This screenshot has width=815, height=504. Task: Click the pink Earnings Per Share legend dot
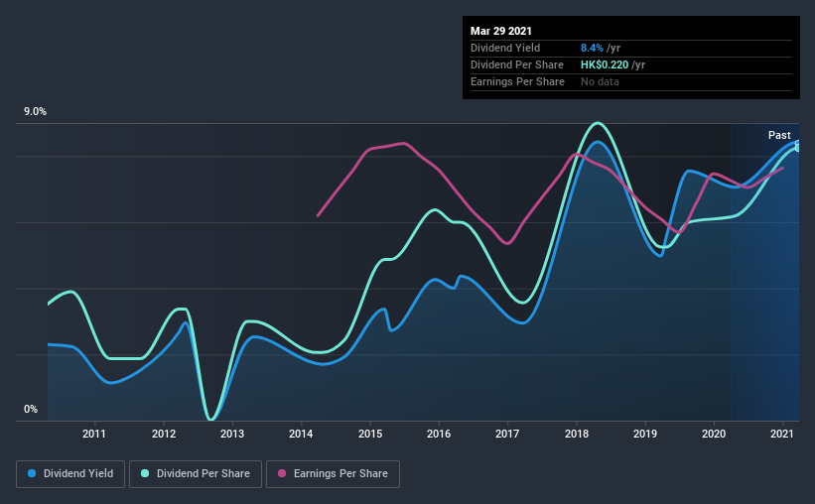click(x=282, y=473)
